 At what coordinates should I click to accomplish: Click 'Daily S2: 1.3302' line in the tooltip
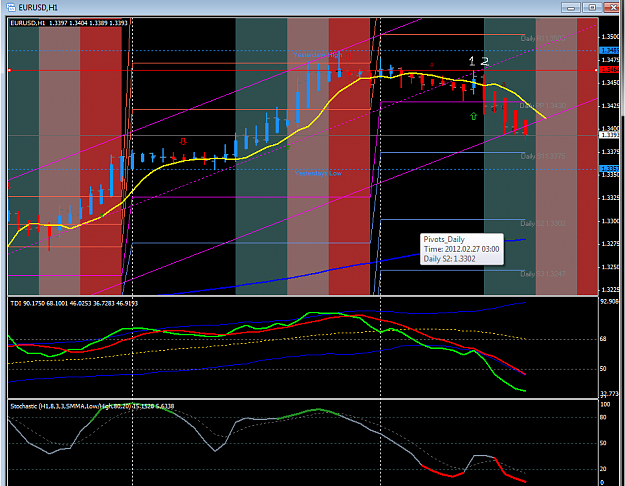point(449,259)
